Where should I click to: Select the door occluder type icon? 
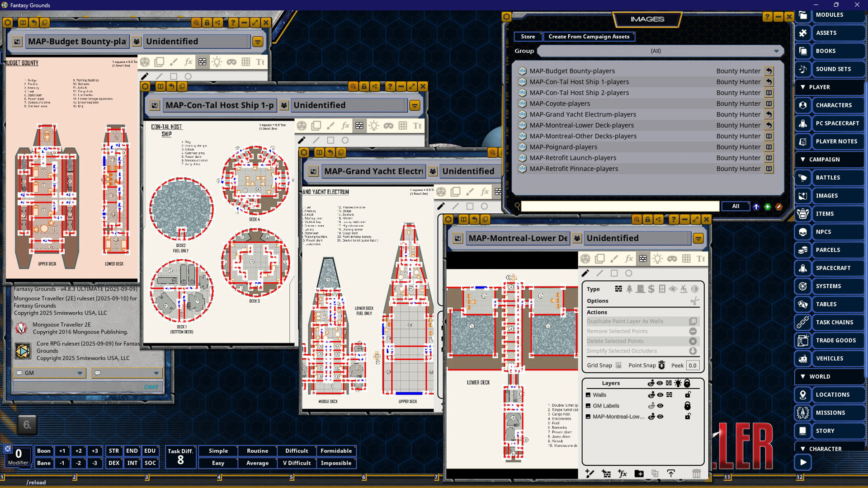(x=640, y=289)
